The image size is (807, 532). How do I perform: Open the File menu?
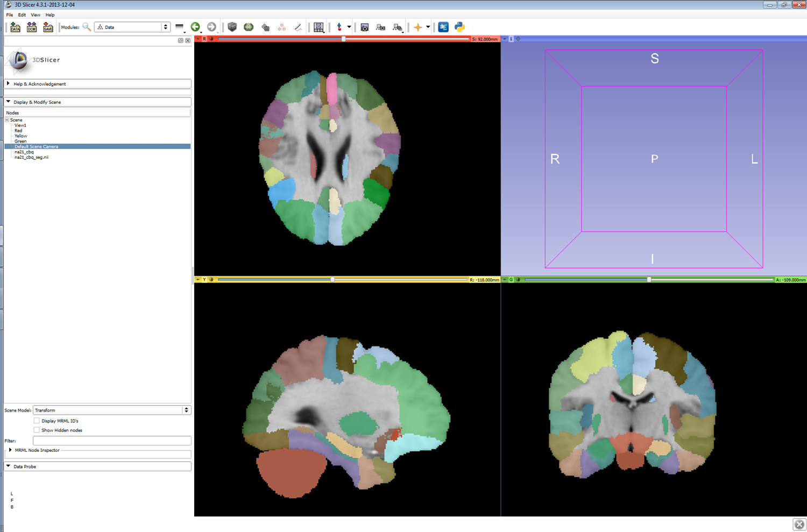point(10,15)
